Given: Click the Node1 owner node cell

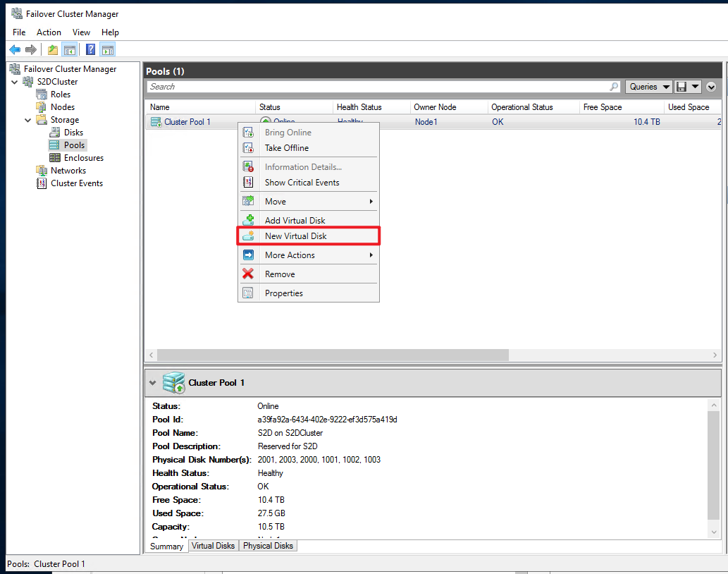Looking at the screenshot, I should click(426, 122).
